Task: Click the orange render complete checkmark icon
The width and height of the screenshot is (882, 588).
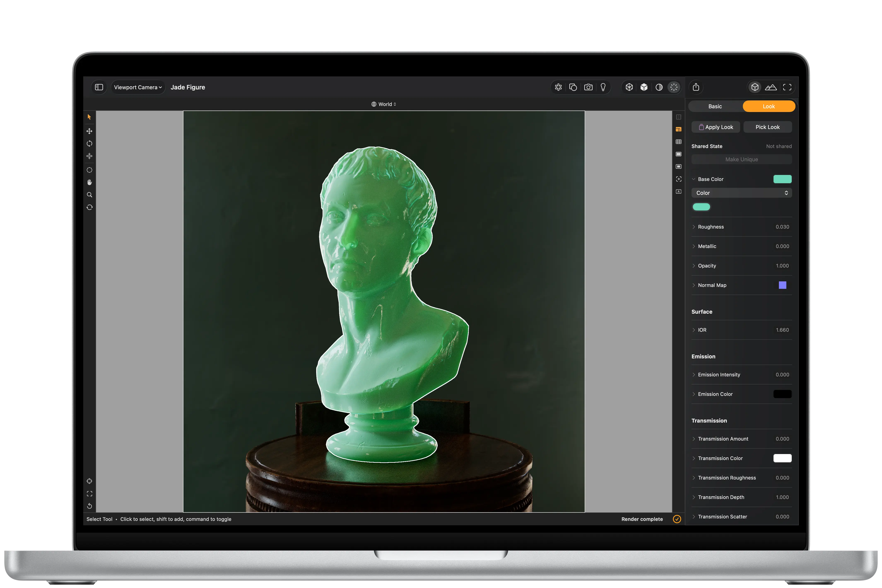Action: click(677, 519)
